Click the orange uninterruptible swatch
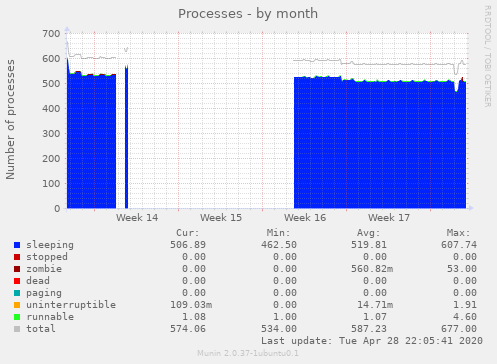Screen dimensions: 497x364 click(x=17, y=305)
